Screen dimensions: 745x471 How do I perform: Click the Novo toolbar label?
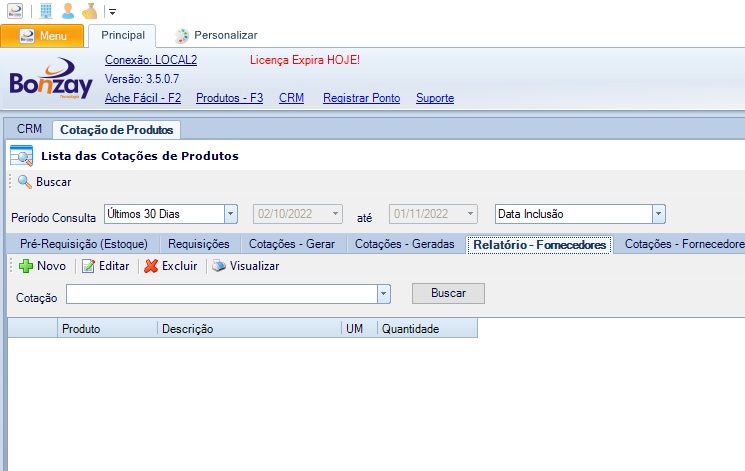coord(51,266)
